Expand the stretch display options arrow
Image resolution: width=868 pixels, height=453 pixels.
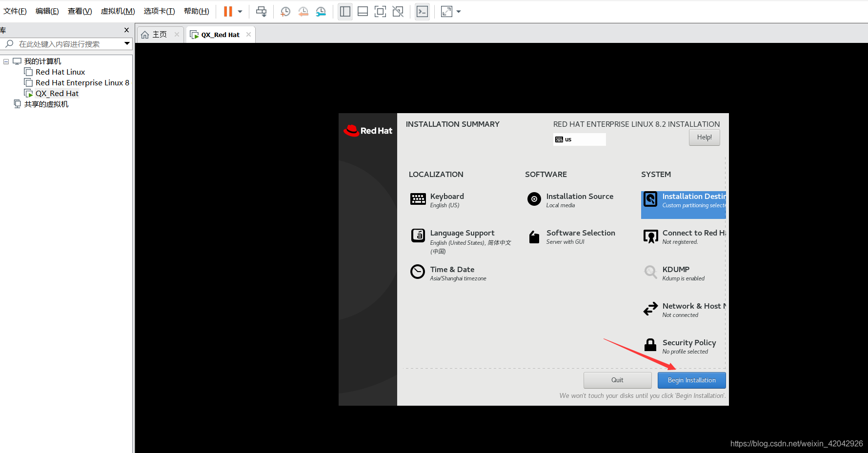pos(459,11)
